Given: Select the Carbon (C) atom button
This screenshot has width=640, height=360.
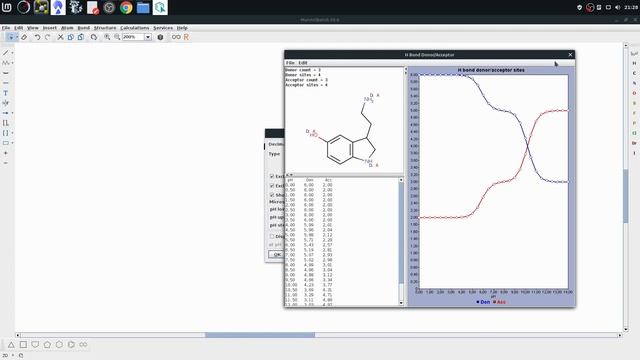Looking at the screenshot, I should (x=634, y=73).
